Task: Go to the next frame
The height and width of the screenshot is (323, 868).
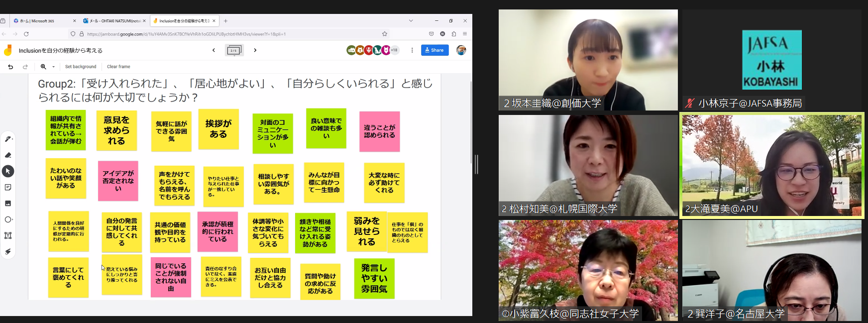Action: click(x=255, y=50)
